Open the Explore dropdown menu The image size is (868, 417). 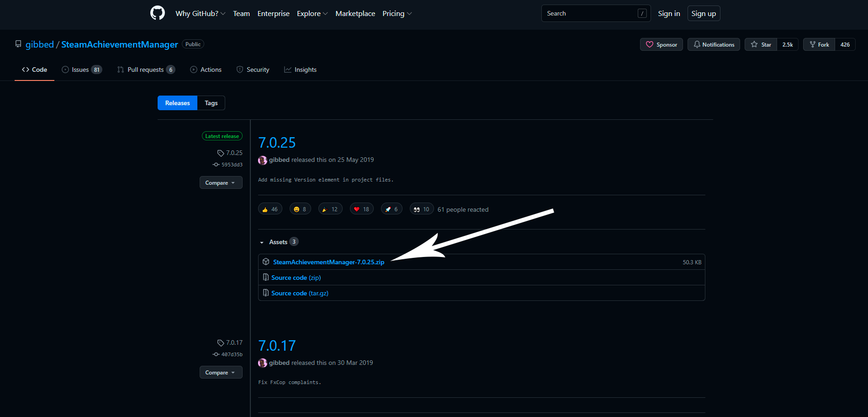[x=312, y=14]
